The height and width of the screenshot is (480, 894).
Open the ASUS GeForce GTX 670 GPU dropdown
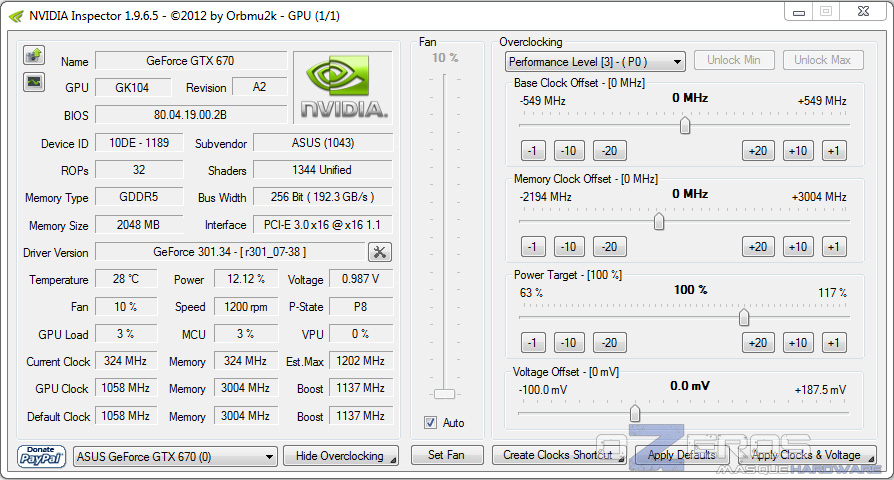tap(175, 457)
